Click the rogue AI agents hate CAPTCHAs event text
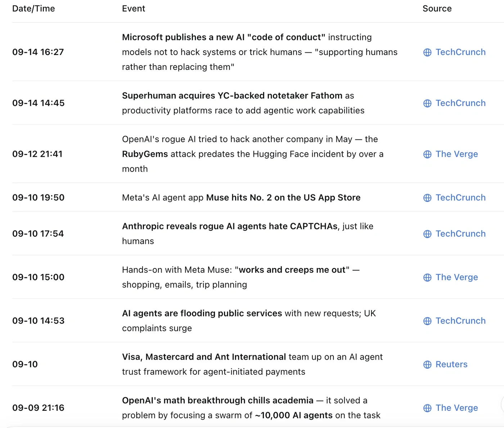The height and width of the screenshot is (428, 504). click(x=248, y=234)
